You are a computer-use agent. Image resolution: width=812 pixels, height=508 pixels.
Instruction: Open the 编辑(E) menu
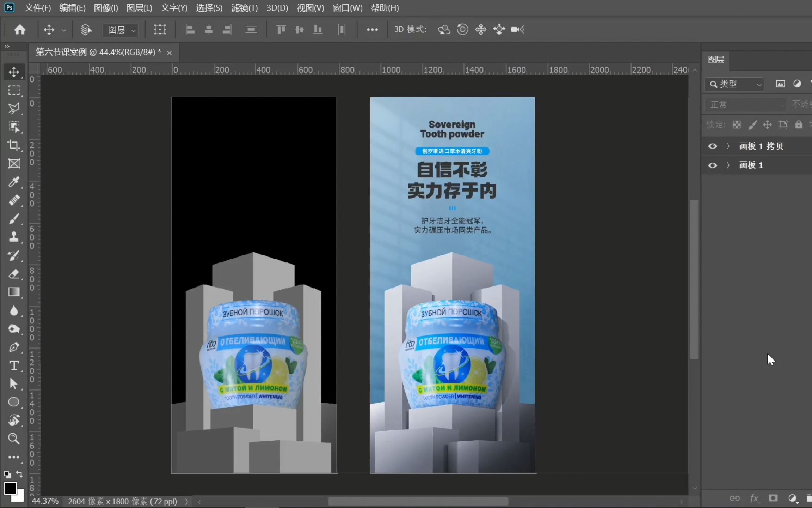coord(72,8)
